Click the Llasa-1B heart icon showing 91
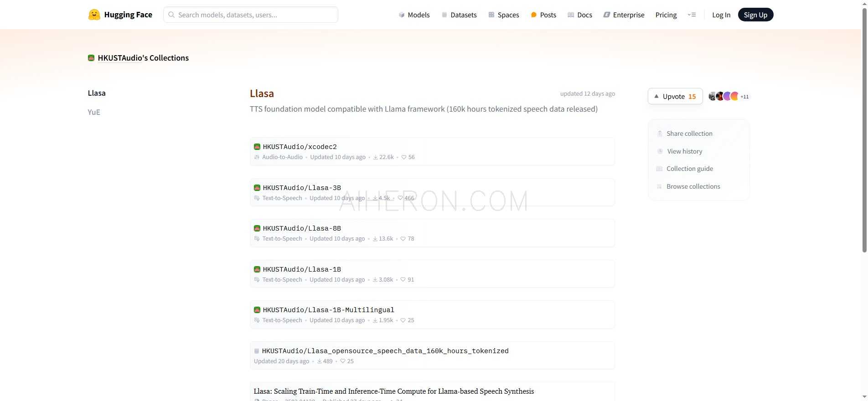Image resolution: width=868 pixels, height=401 pixels. pyautogui.click(x=403, y=280)
